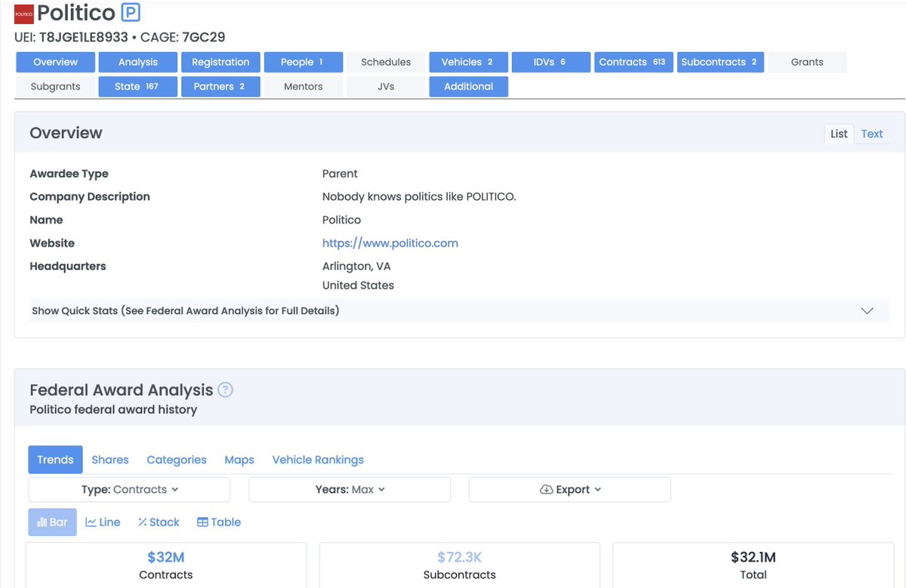The width and height of the screenshot is (906, 588).
Task: Open the Additional tab
Action: coord(469,86)
